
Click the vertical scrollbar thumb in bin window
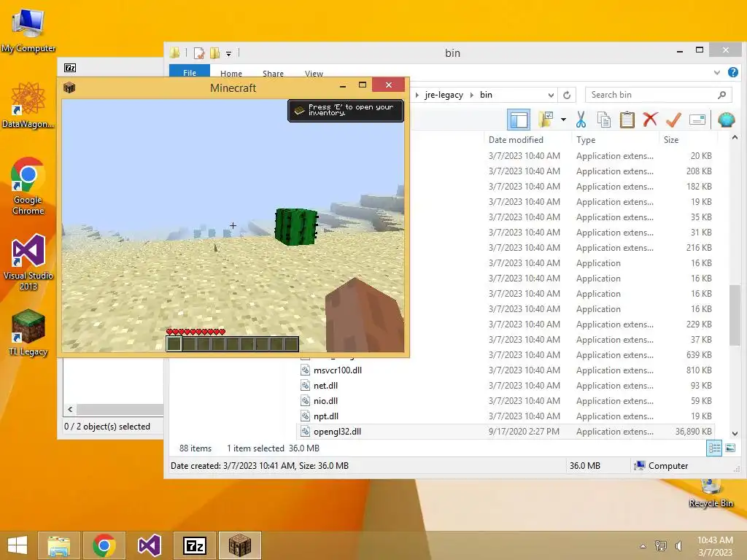(735, 314)
